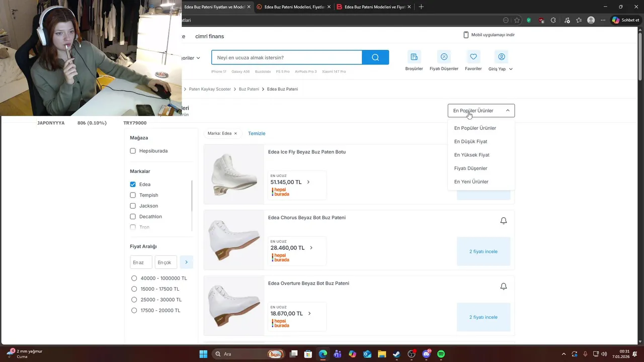This screenshot has width=644, height=362.
Task: Choose En Popüler Ürünler sort option
Action: click(475, 128)
